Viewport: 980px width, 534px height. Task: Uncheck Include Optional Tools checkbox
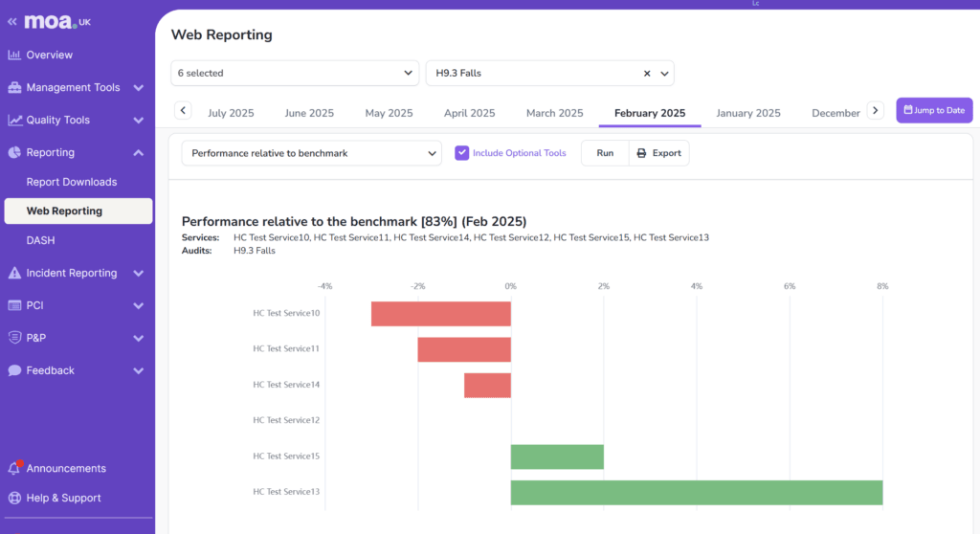[462, 153]
